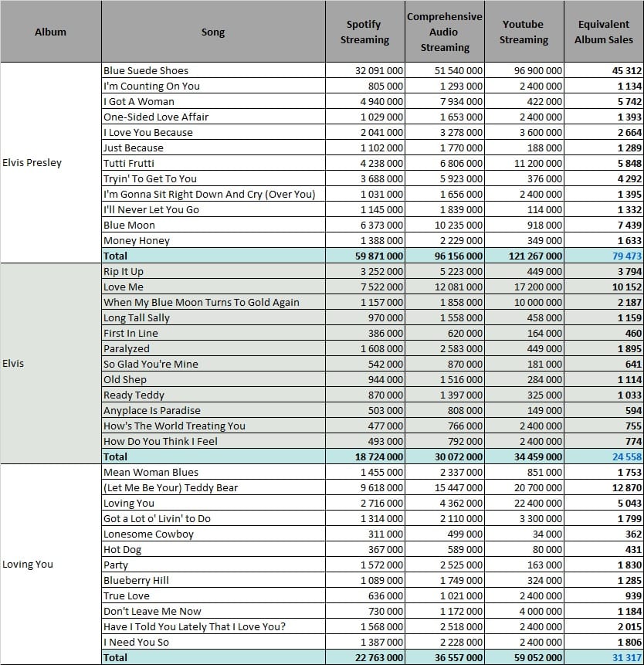Click Have I Told You Lately cell
This screenshot has width=644, height=665.
pyautogui.click(x=213, y=627)
